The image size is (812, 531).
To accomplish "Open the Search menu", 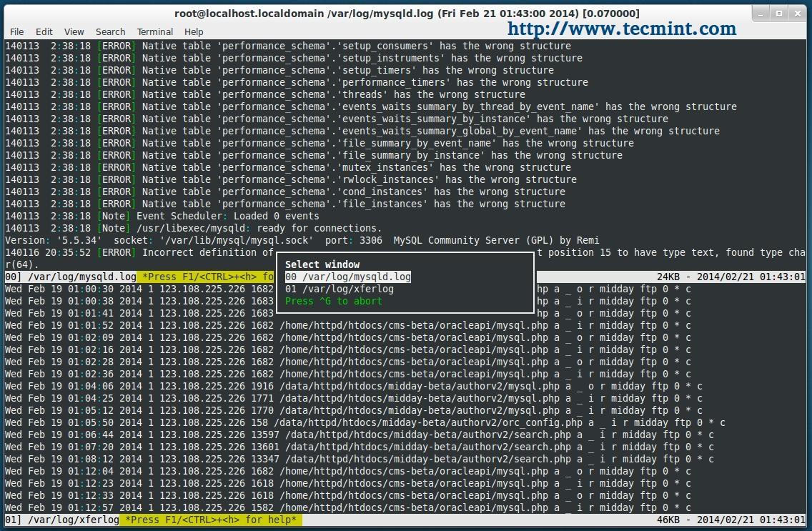I will point(110,31).
